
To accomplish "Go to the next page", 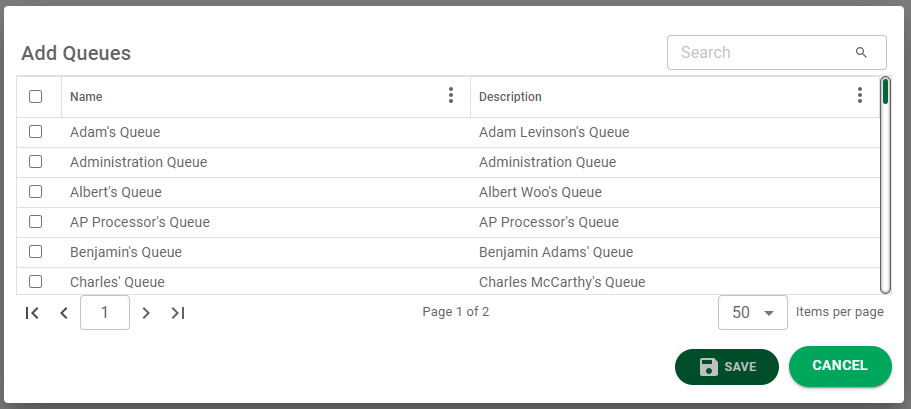I will click(x=146, y=313).
